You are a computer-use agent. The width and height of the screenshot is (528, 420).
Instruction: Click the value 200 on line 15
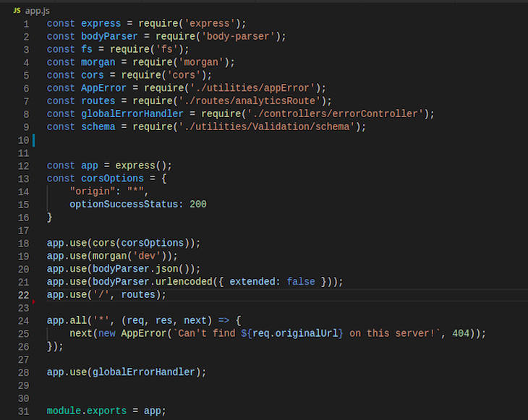pyautogui.click(x=198, y=205)
